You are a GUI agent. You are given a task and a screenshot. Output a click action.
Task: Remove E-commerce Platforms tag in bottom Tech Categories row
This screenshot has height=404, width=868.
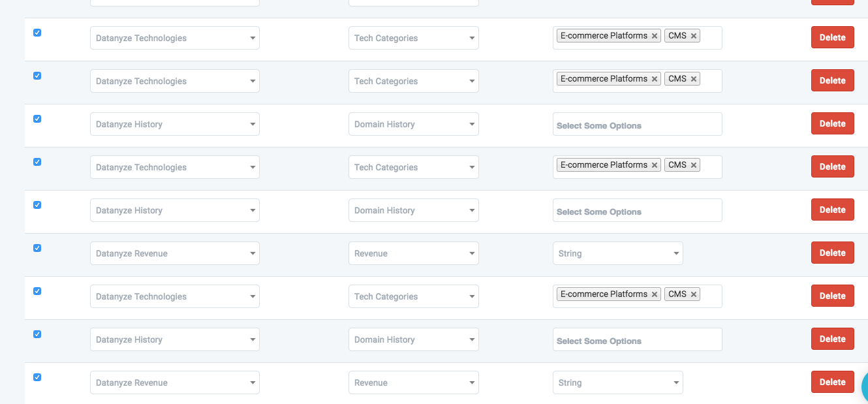tap(654, 294)
